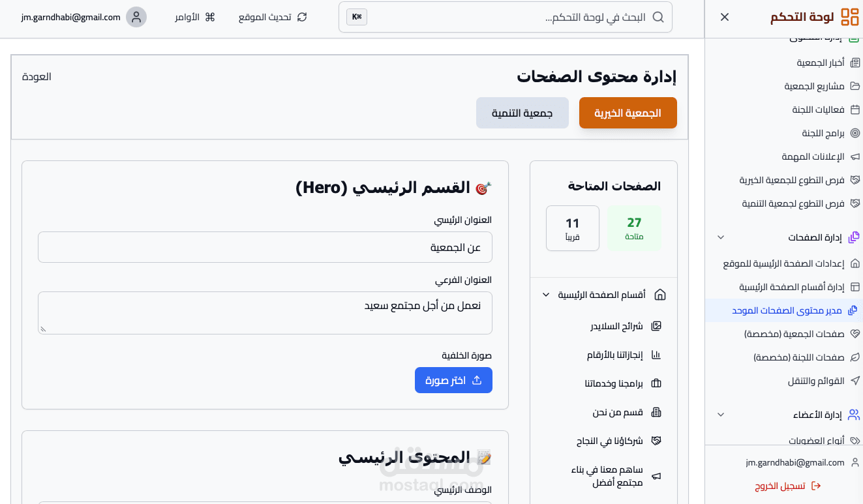The height and width of the screenshot is (504, 863).
Task: Click the العنوان الرئيسي text field
Action: click(x=265, y=247)
